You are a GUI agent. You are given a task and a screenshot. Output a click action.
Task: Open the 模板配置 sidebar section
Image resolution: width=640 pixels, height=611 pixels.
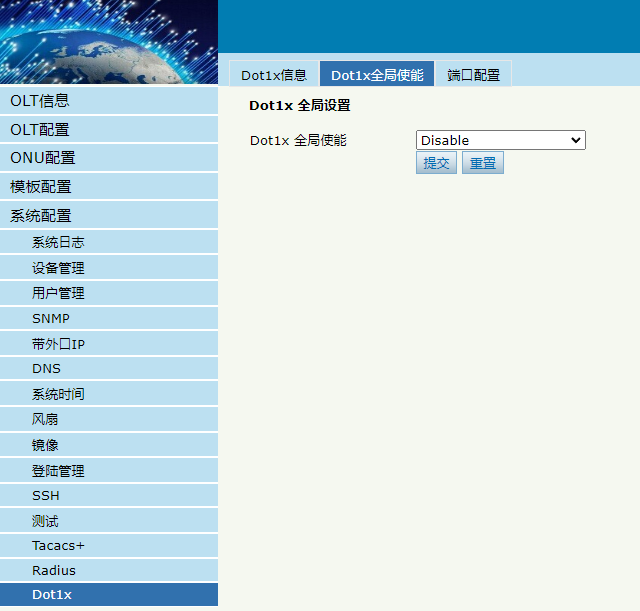(x=109, y=187)
